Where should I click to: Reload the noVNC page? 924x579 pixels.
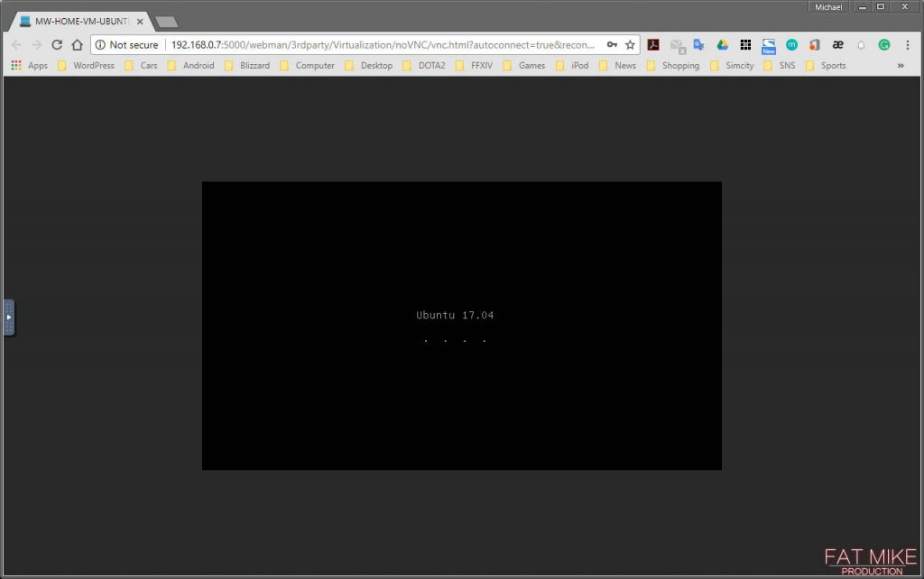[x=57, y=45]
